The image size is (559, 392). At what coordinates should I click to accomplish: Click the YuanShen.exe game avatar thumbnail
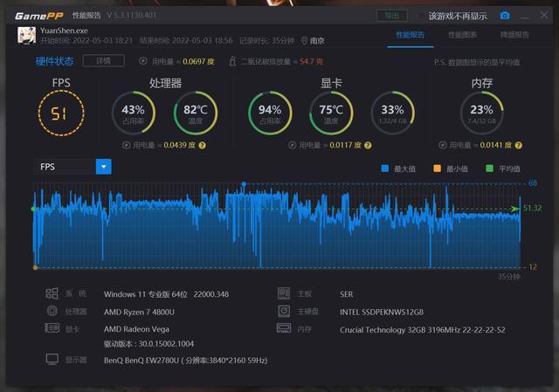coord(27,35)
